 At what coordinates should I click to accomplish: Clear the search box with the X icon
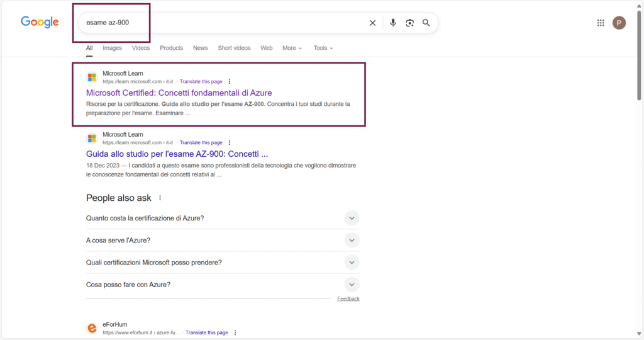[372, 23]
